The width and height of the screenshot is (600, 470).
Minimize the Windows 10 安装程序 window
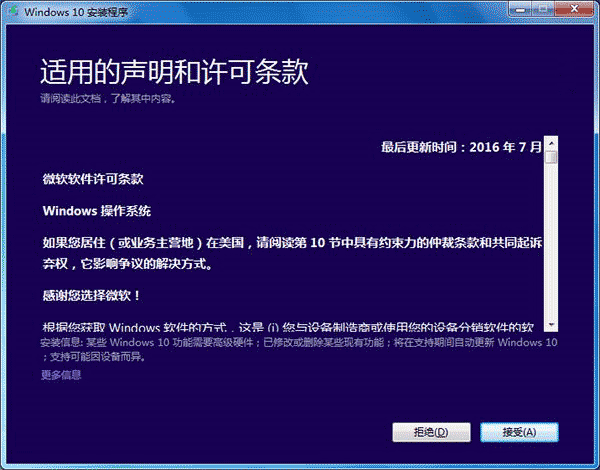pyautogui.click(x=520, y=9)
